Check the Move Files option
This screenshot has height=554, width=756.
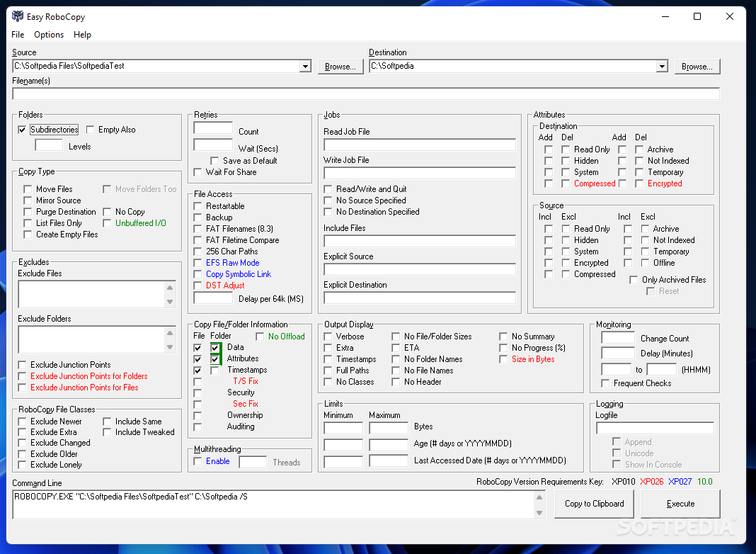point(28,189)
